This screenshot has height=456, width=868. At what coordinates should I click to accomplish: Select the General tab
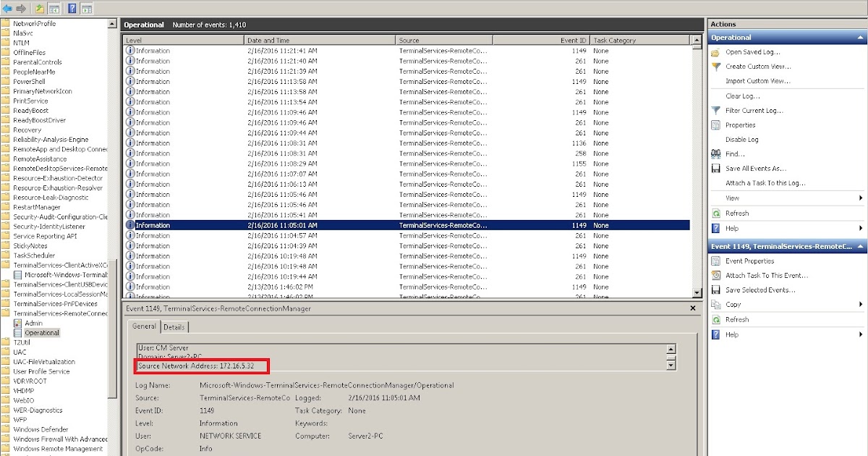[144, 326]
